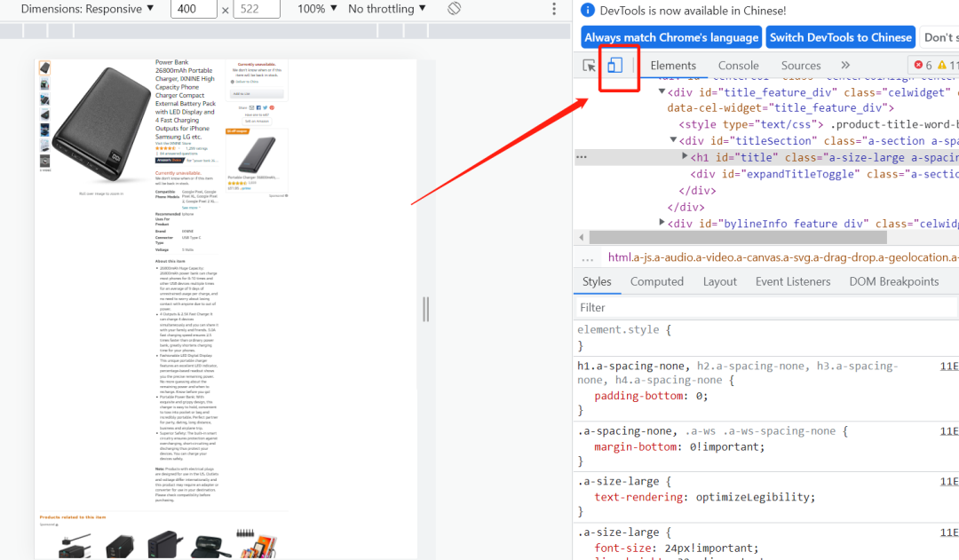Click the breadcrumb ellipsis in DOM path
The height and width of the screenshot is (560, 959).
[x=588, y=258]
